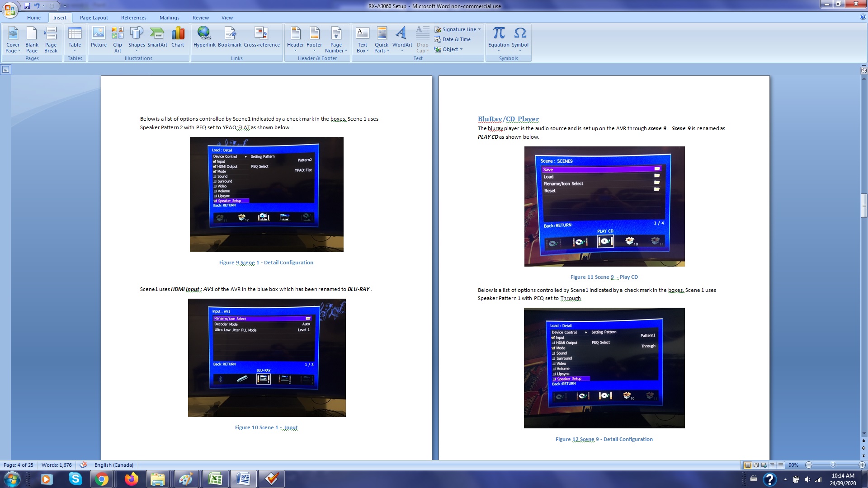Switch to Full Screen Reading view
Viewport: 868px width, 488px height.
(x=756, y=465)
